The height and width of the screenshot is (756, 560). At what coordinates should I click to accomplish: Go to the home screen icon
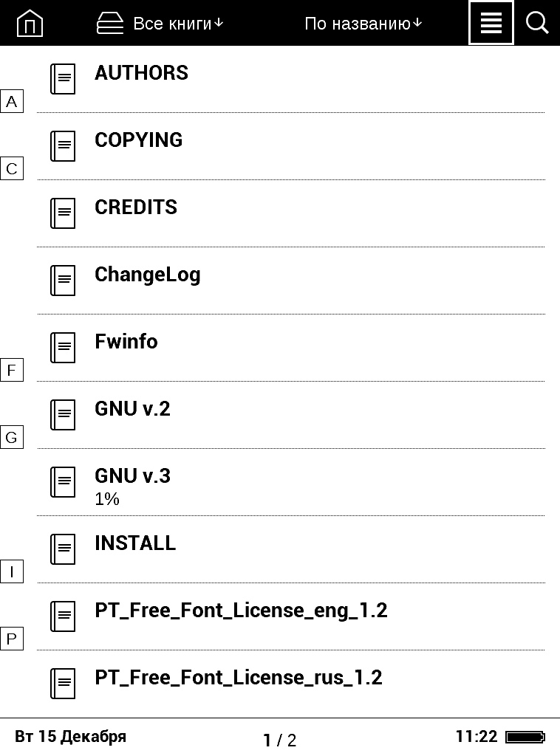[x=30, y=23]
